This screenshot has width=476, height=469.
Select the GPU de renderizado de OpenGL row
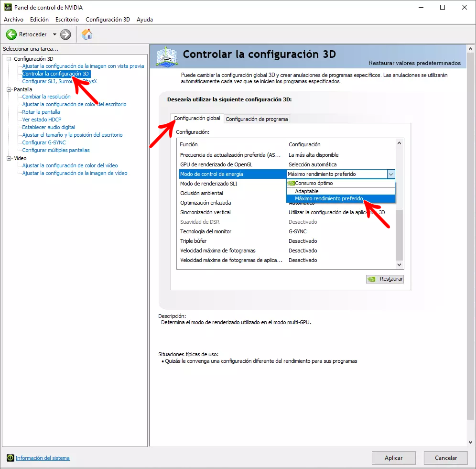pos(287,164)
